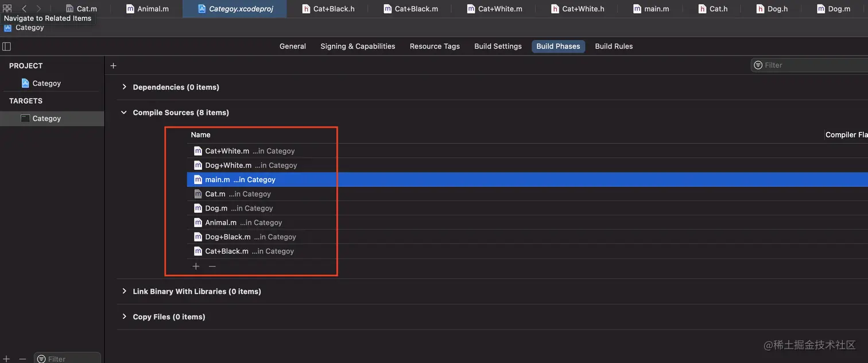Select Dog+Black.m source row

point(528,237)
